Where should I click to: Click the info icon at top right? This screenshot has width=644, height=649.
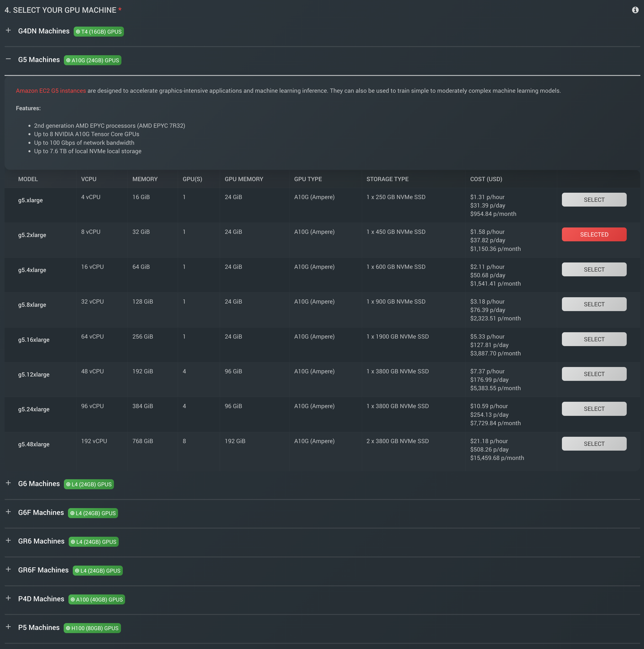(x=635, y=10)
